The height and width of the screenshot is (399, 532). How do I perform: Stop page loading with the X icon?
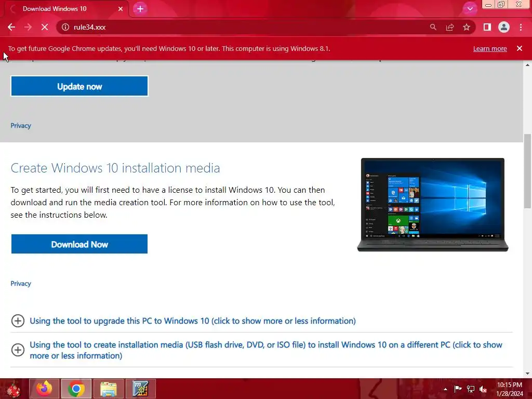point(45,27)
